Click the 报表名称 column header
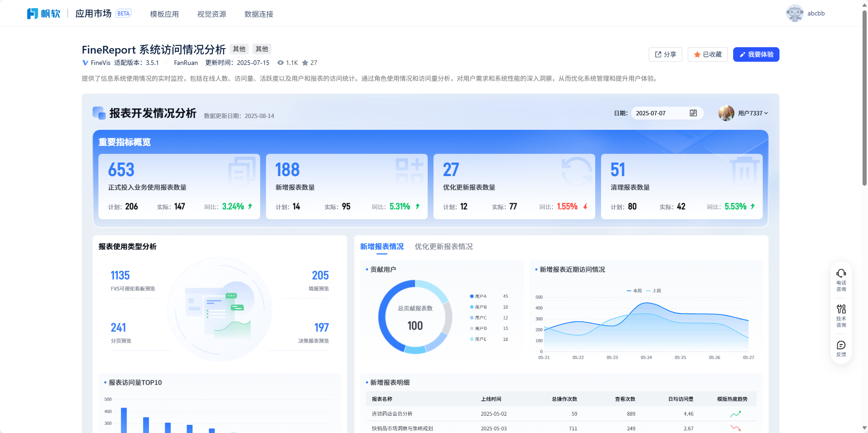The height and width of the screenshot is (433, 868). coord(382,399)
